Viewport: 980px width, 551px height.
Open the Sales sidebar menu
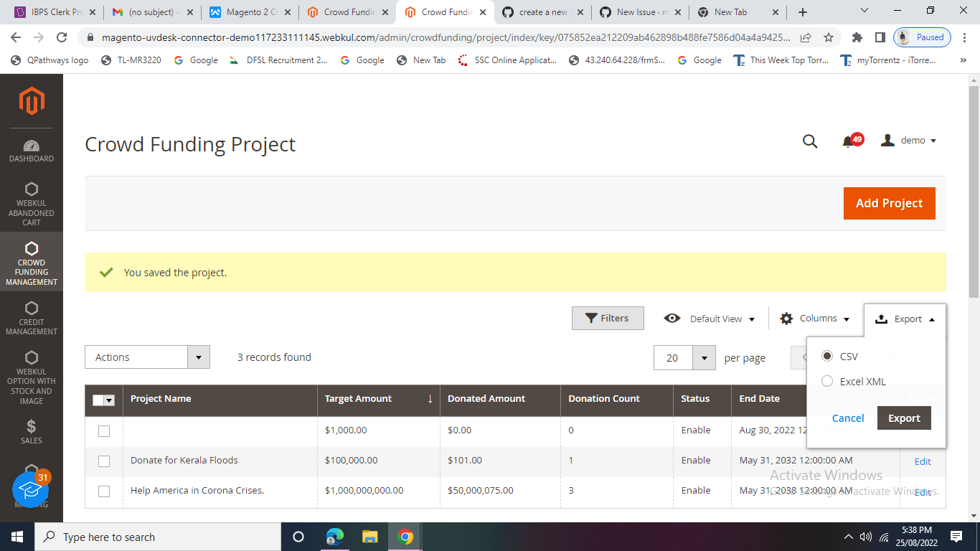click(x=32, y=431)
